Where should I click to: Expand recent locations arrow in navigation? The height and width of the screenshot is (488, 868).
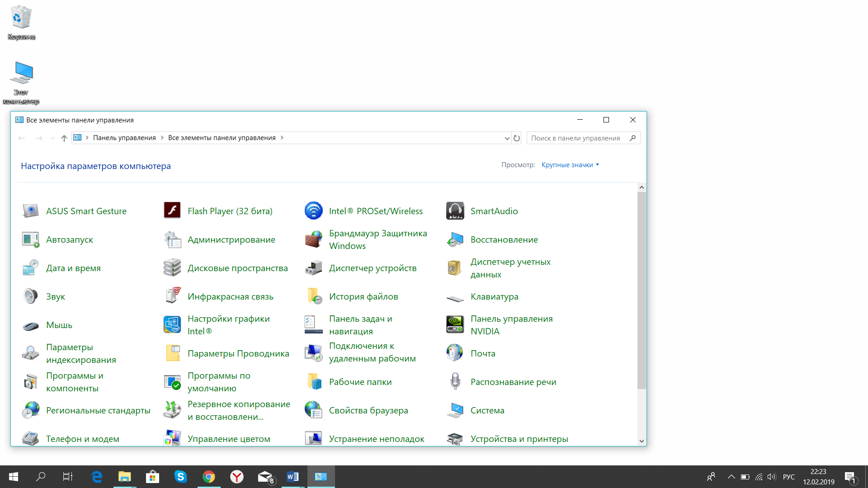tap(52, 138)
